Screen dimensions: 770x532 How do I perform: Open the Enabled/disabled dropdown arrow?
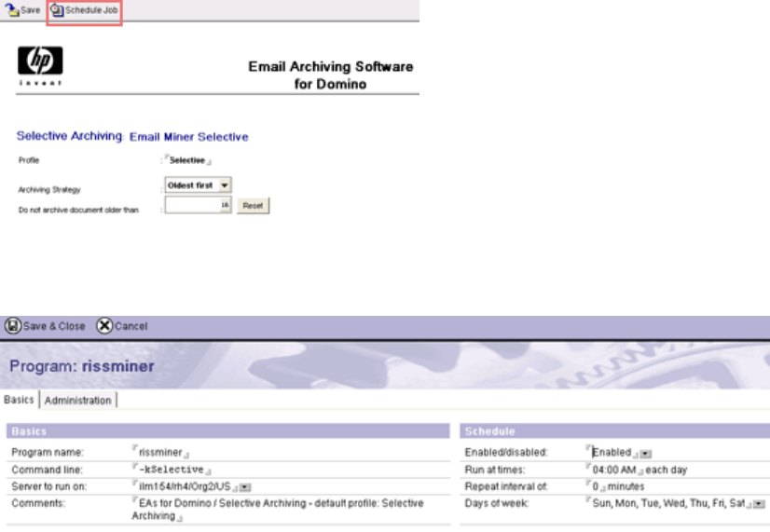[x=646, y=454]
